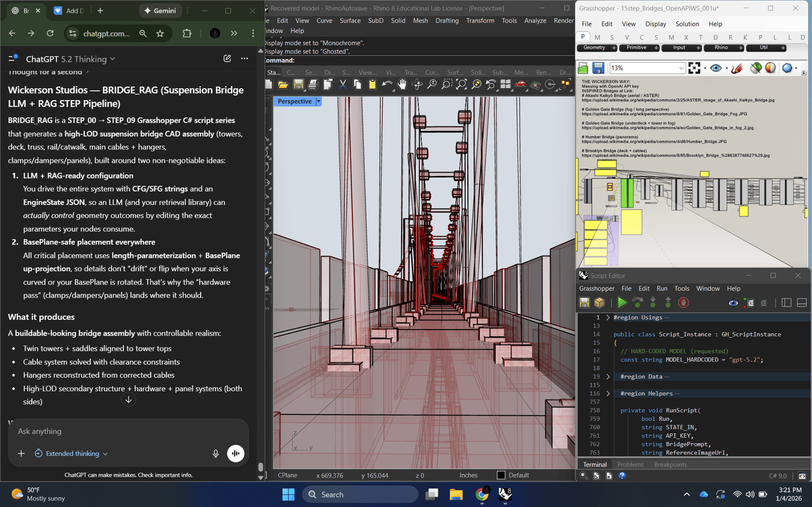Image resolution: width=812 pixels, height=507 pixels.
Task: Click the Grasshopper sketch feather icon
Action: coord(736,68)
